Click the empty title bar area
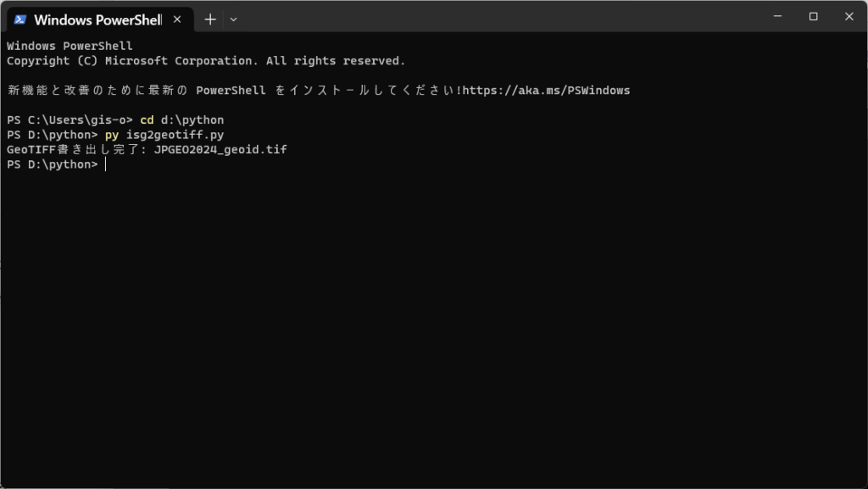Screen dimensions: 868x489 coord(498,17)
